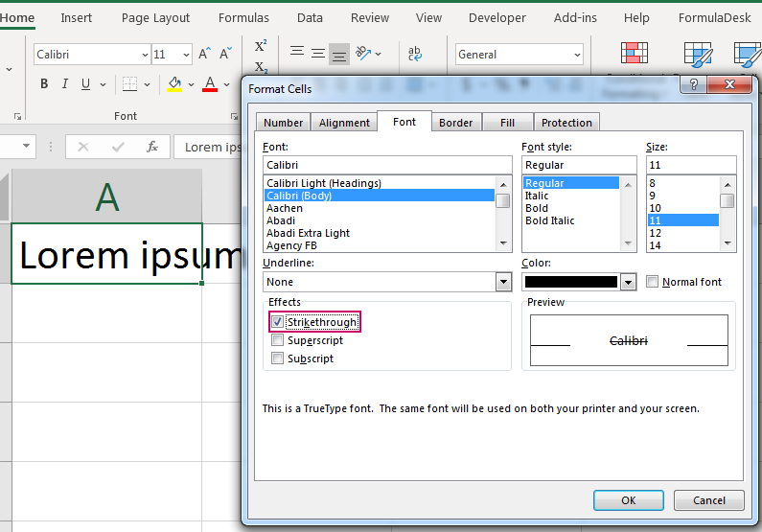Screen dimensions: 762x532
Task: Click the size list scroll up arrow
Action: click(727, 185)
